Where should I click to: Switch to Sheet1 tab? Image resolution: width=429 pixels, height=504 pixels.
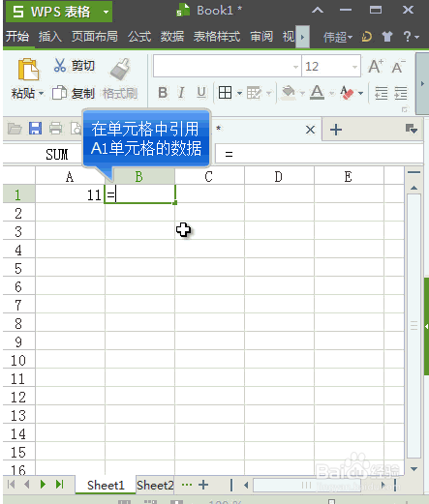point(106,485)
